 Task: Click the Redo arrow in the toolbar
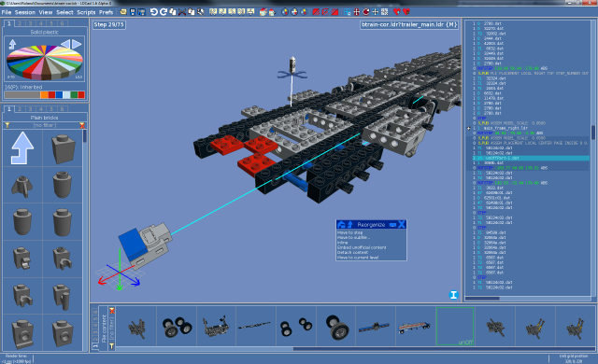[164, 12]
